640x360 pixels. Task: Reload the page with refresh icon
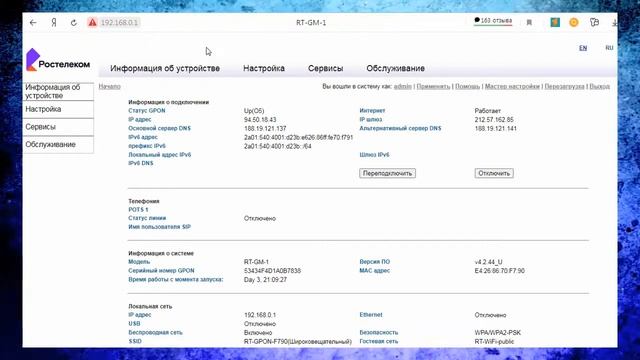73,22
